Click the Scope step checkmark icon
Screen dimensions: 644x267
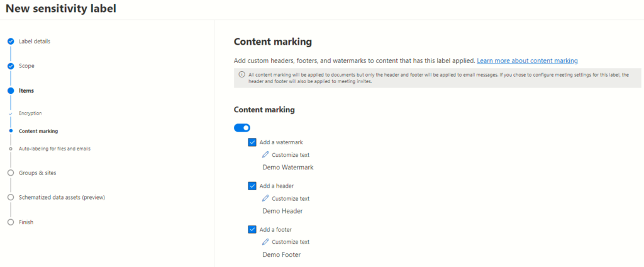[11, 66]
